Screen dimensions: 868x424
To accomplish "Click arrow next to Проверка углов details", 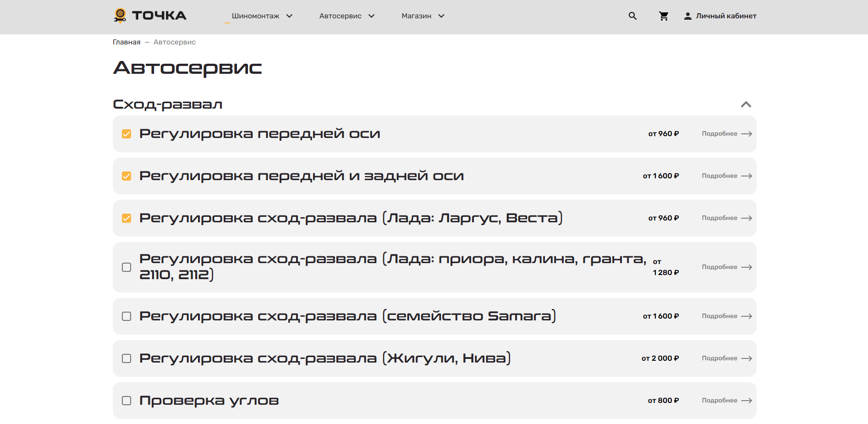I will pyautogui.click(x=747, y=401).
